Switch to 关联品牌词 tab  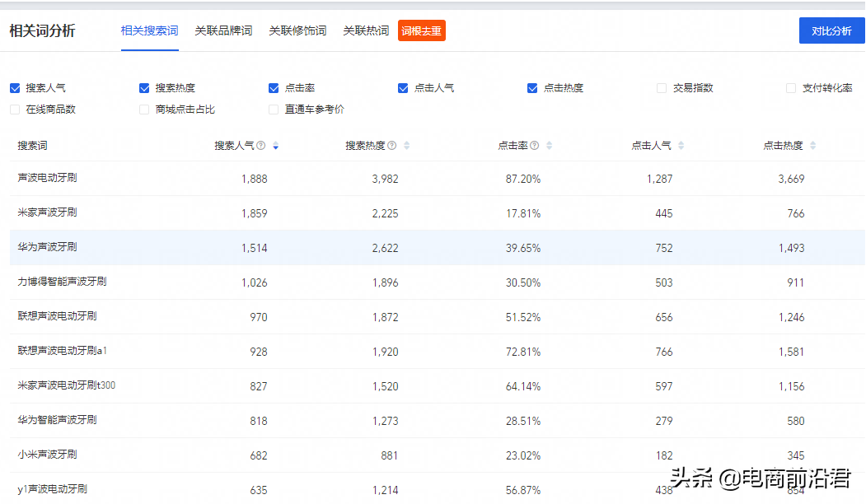[x=223, y=31]
